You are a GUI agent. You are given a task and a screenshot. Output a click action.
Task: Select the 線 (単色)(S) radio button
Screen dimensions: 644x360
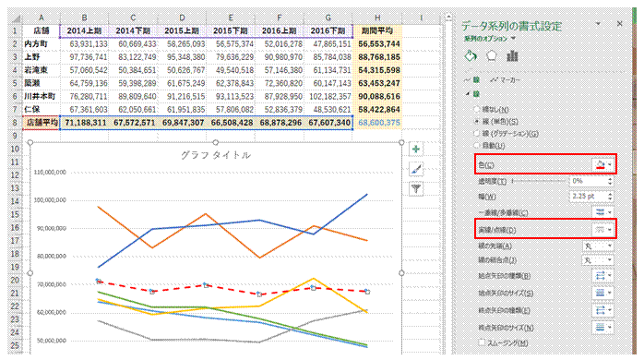tap(477, 121)
